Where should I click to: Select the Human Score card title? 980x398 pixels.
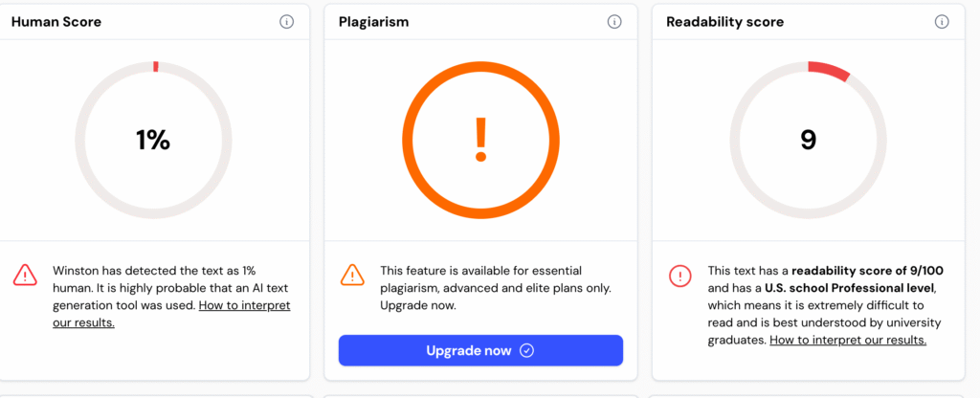coord(56,22)
